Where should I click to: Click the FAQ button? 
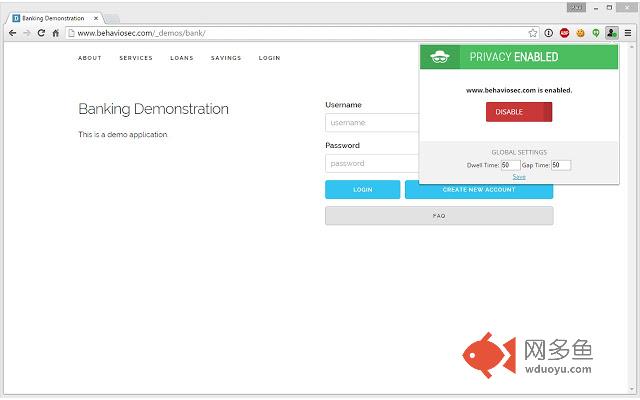point(439,216)
